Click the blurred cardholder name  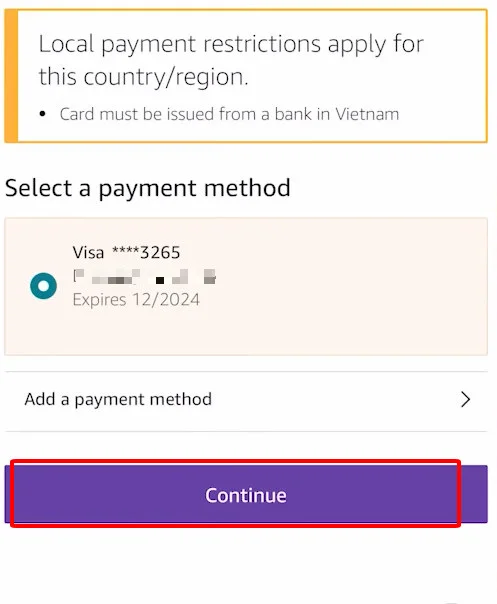click(x=144, y=276)
